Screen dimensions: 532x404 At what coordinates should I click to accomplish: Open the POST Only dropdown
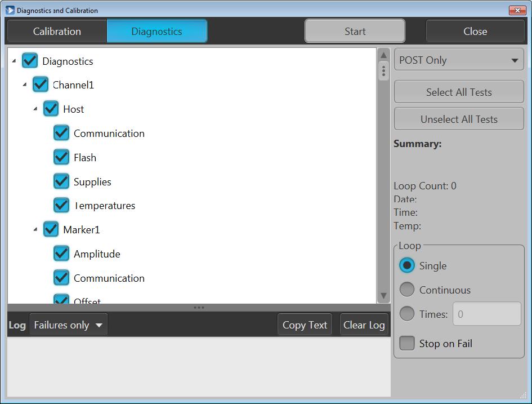[459, 60]
